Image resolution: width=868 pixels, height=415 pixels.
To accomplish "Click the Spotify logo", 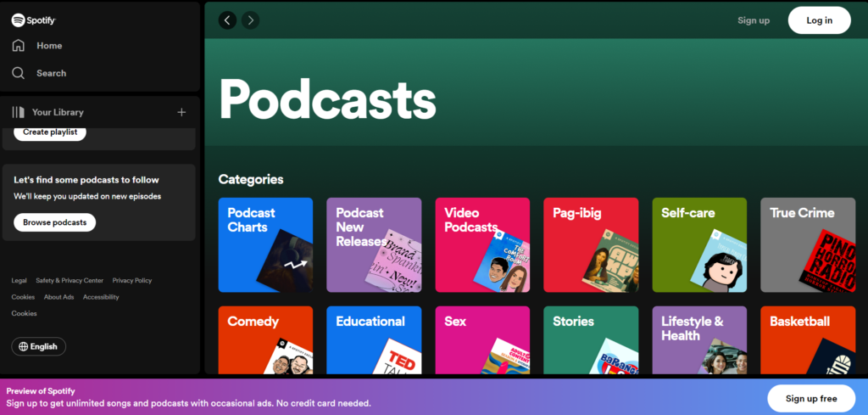I will coord(34,20).
